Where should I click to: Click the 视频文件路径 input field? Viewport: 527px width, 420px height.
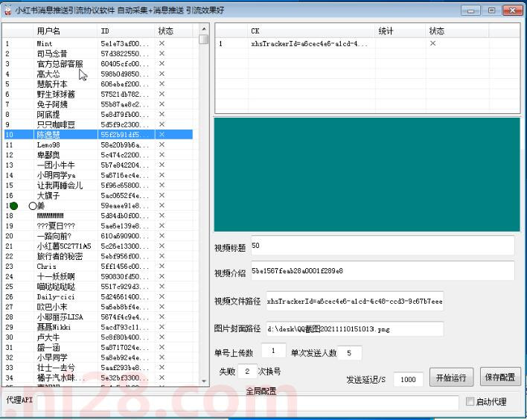[x=354, y=301]
